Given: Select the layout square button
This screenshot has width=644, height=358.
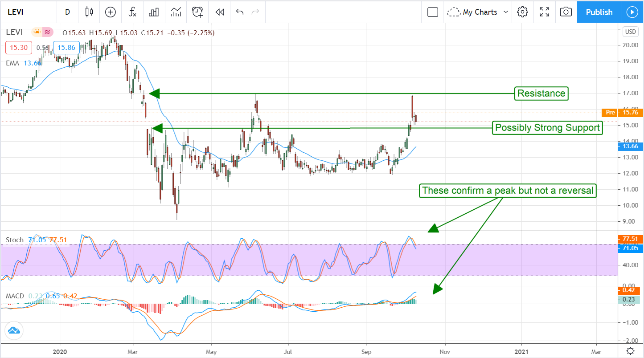Looking at the screenshot, I should (x=432, y=12).
